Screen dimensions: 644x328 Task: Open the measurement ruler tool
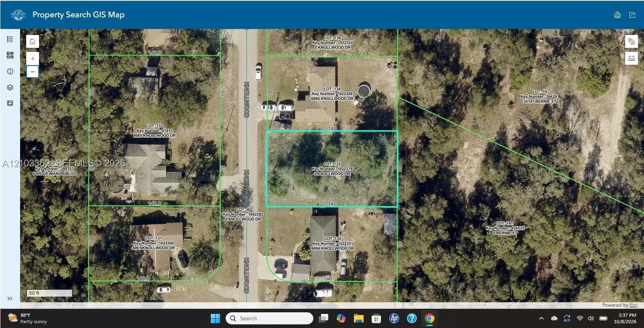[632, 58]
